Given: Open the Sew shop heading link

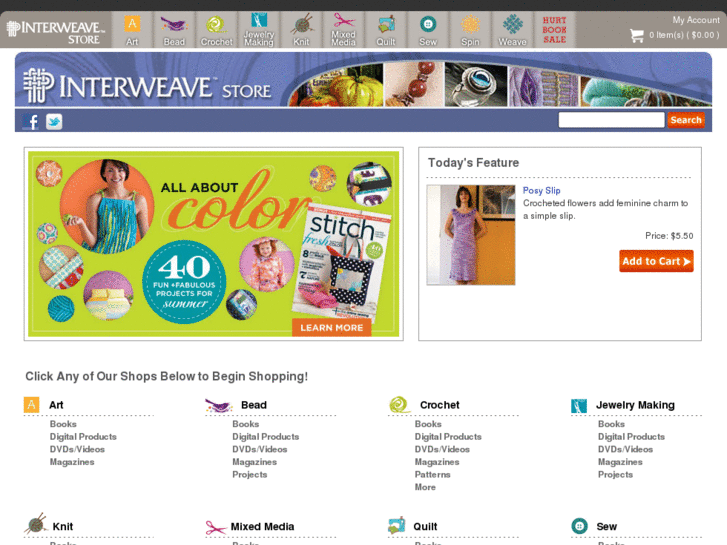Looking at the screenshot, I should coord(606,526).
